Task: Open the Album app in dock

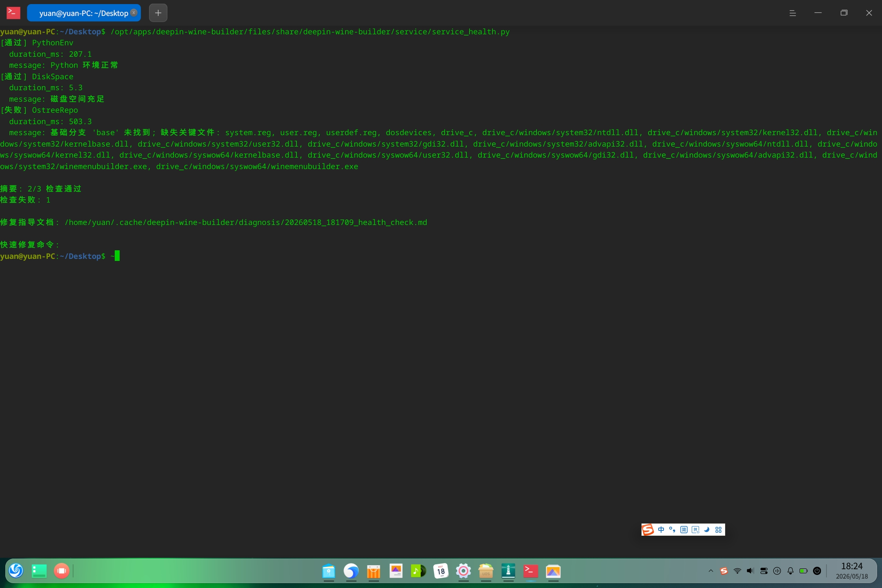Action: click(396, 571)
